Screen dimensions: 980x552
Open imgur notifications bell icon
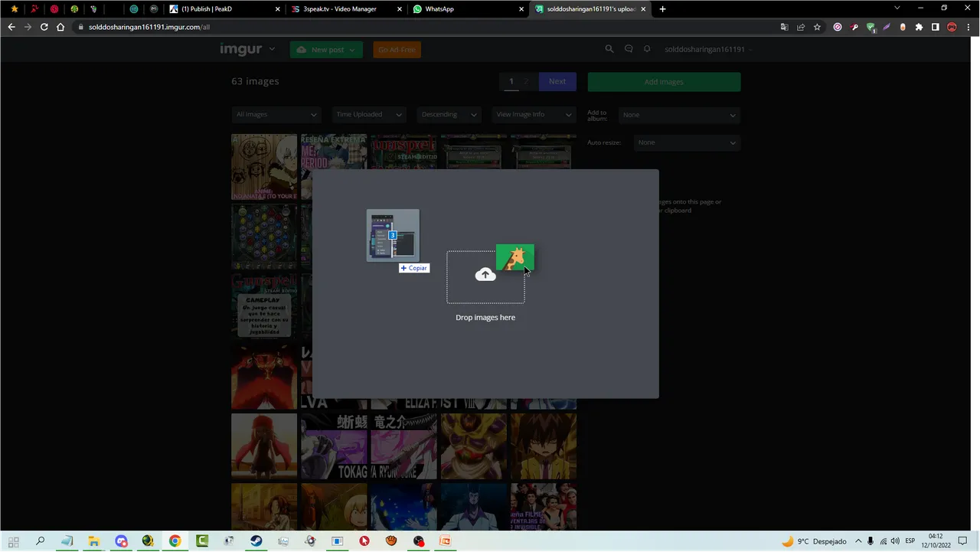(x=647, y=49)
